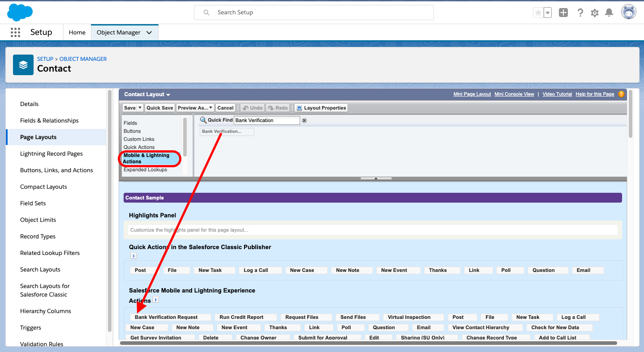Viewport: 644px width, 352px height.
Task: Open the Help for this Page link
Action: [595, 94]
